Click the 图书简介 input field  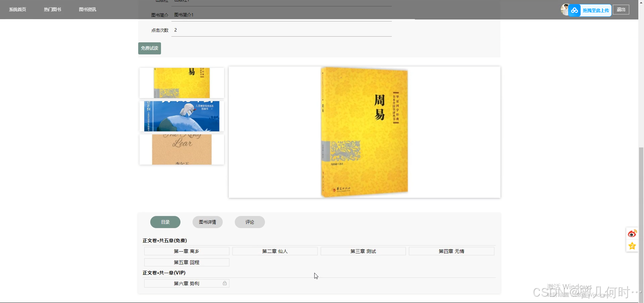pos(281,15)
